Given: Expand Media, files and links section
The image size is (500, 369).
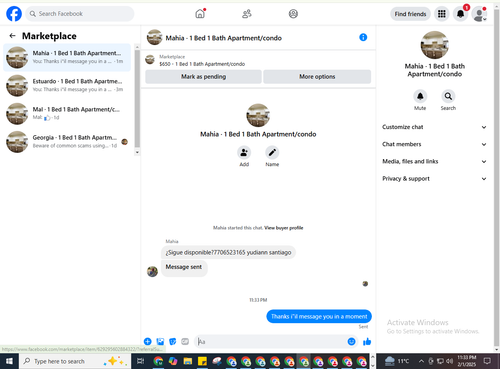Looking at the screenshot, I should pyautogui.click(x=434, y=161).
